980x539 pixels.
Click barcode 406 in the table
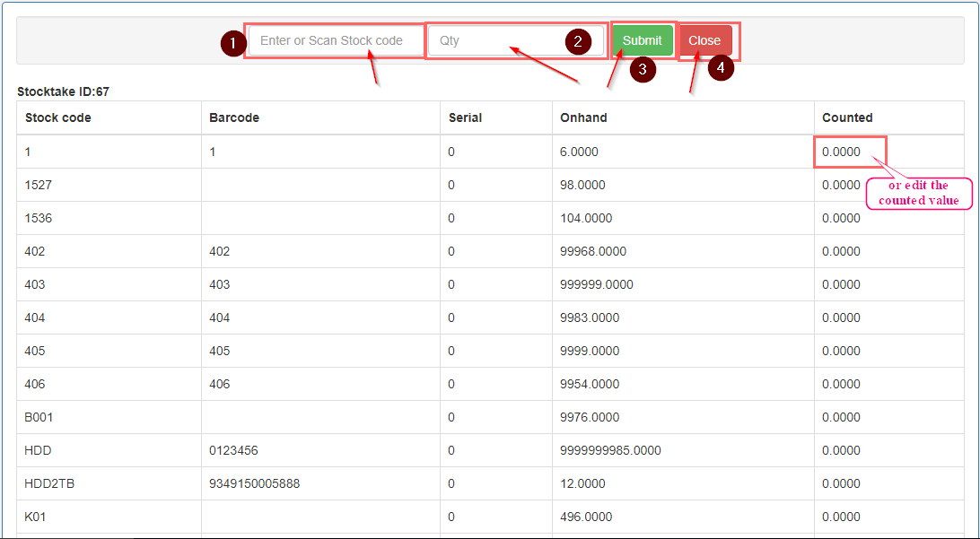point(220,384)
